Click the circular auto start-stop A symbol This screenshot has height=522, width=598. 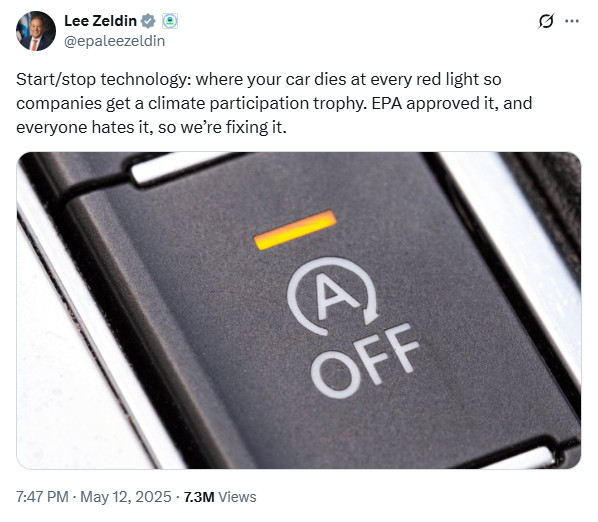pos(333,296)
